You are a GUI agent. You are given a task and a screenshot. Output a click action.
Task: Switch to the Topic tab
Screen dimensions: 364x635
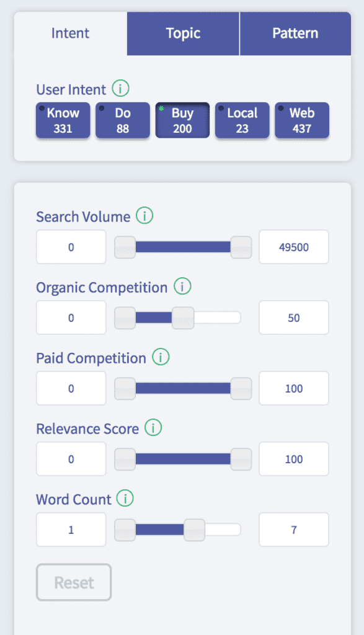tap(183, 33)
